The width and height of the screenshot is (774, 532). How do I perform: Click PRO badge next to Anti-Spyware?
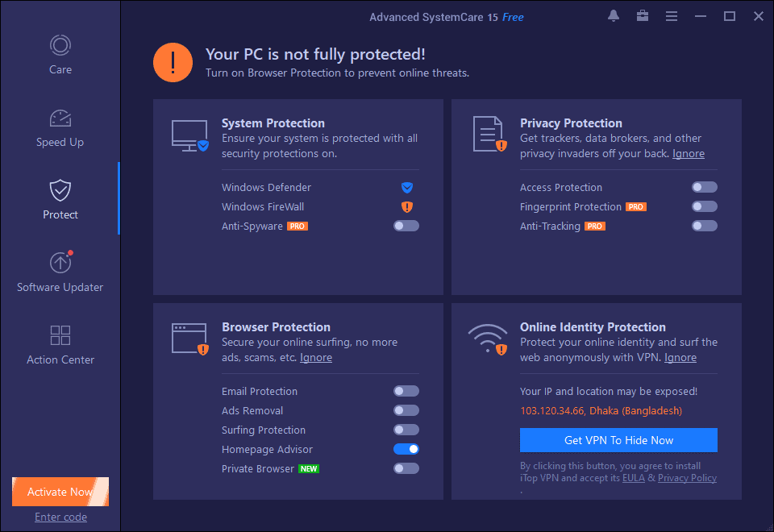click(298, 226)
